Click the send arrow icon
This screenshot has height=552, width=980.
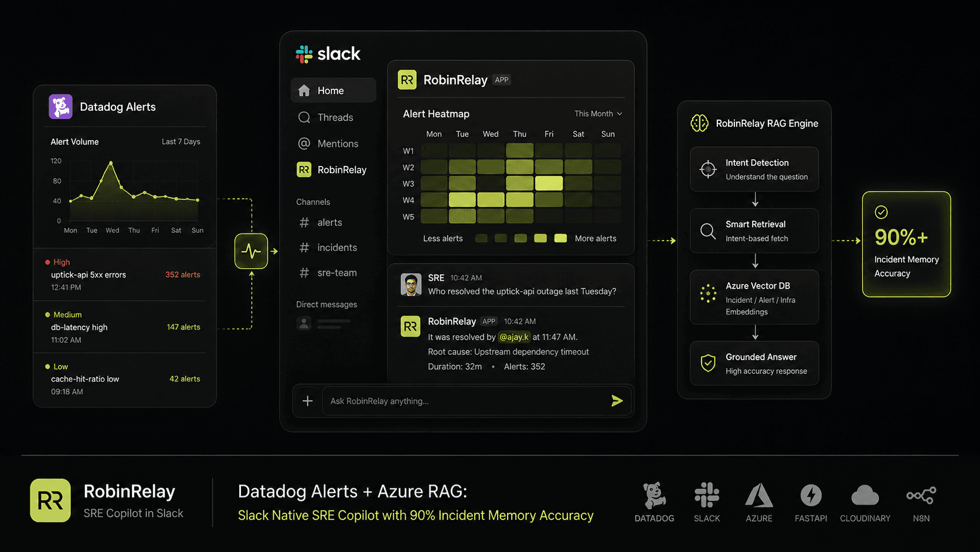pyautogui.click(x=617, y=401)
